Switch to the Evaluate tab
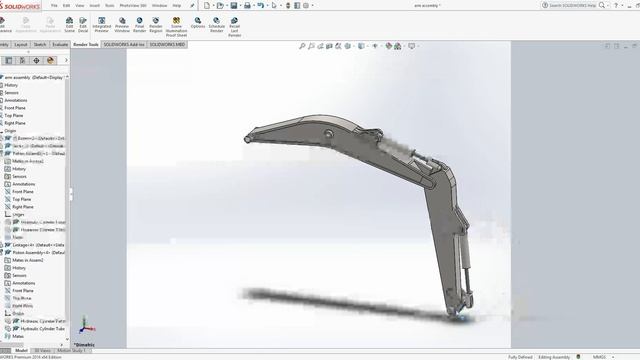640x360 pixels. pos(60,44)
